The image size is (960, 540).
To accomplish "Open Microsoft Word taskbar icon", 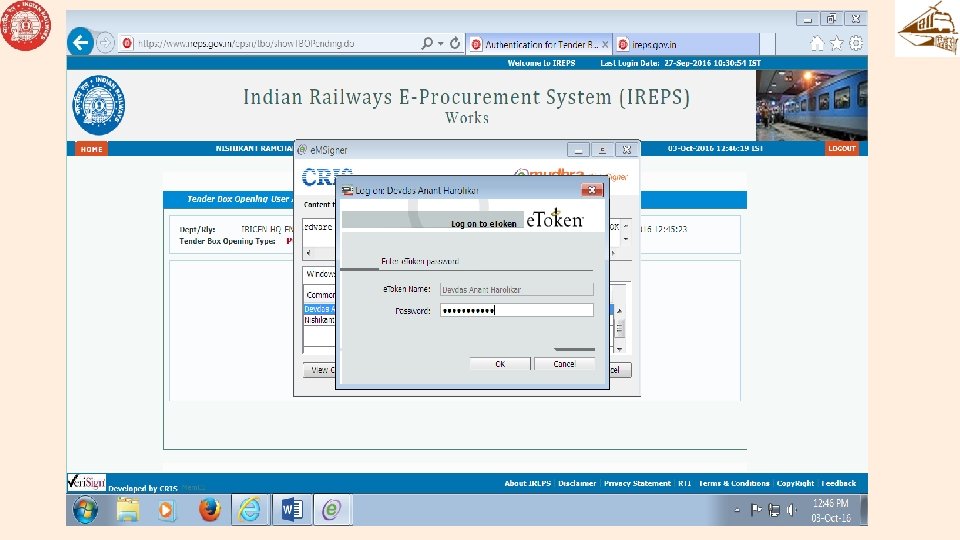I will point(291,509).
